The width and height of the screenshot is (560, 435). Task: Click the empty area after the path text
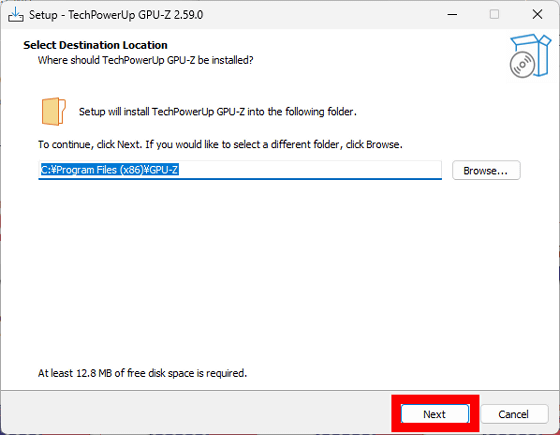(310, 170)
